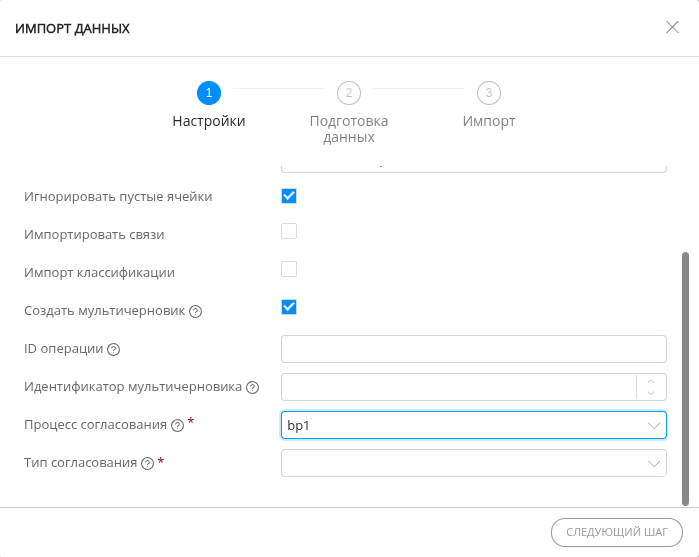The height and width of the screenshot is (557, 699).
Task: Disable Создать мультичерновик checkbox
Action: pos(289,306)
